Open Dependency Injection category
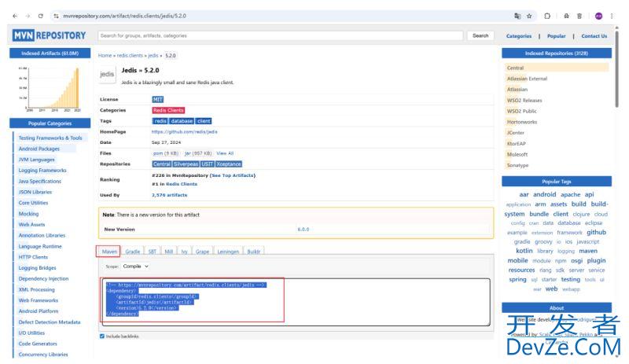This screenshot has height=364, width=629. 43,279
